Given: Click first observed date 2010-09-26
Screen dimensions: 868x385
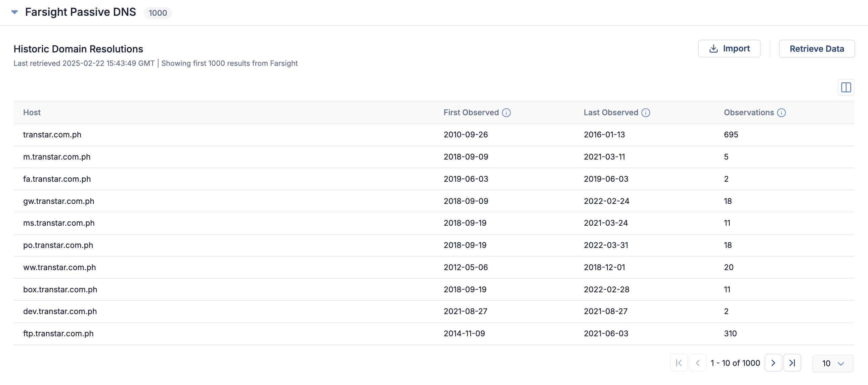Looking at the screenshot, I should coord(466,134).
